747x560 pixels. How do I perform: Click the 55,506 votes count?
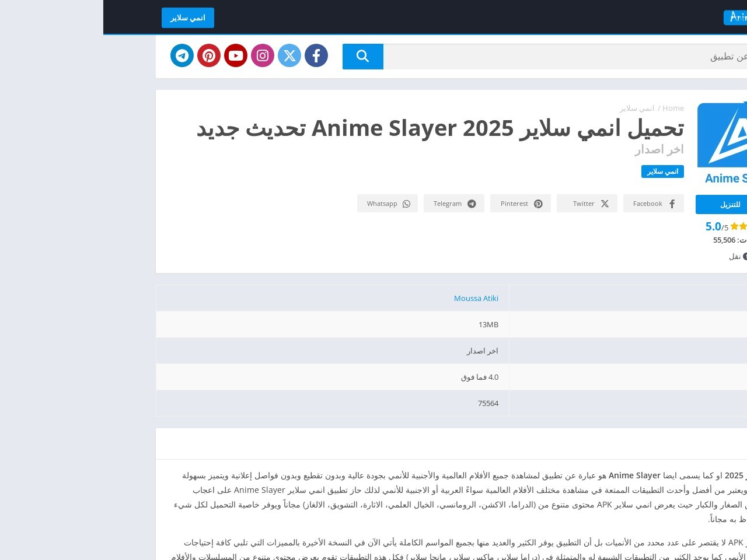[724, 240]
